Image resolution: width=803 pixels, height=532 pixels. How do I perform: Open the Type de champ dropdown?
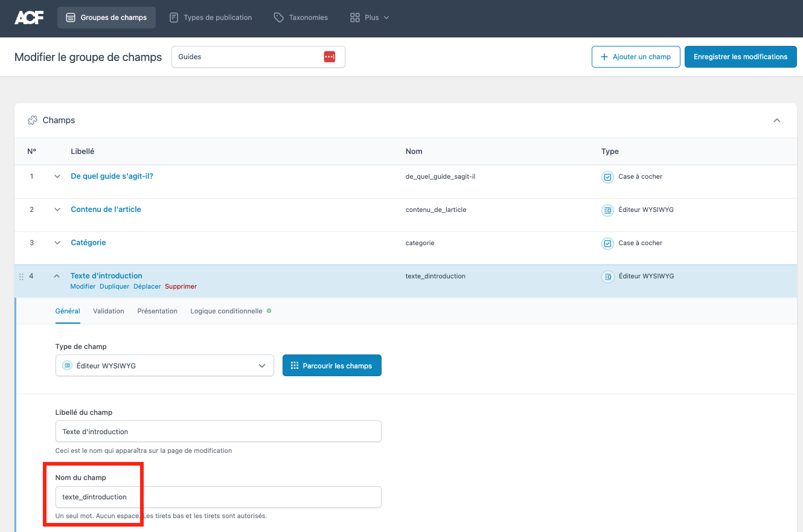(164, 365)
